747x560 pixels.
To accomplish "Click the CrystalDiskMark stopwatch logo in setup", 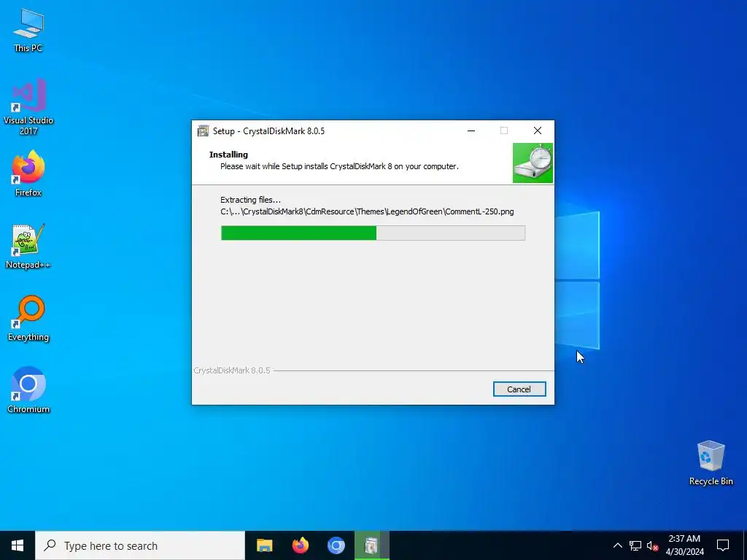I will click(x=533, y=163).
